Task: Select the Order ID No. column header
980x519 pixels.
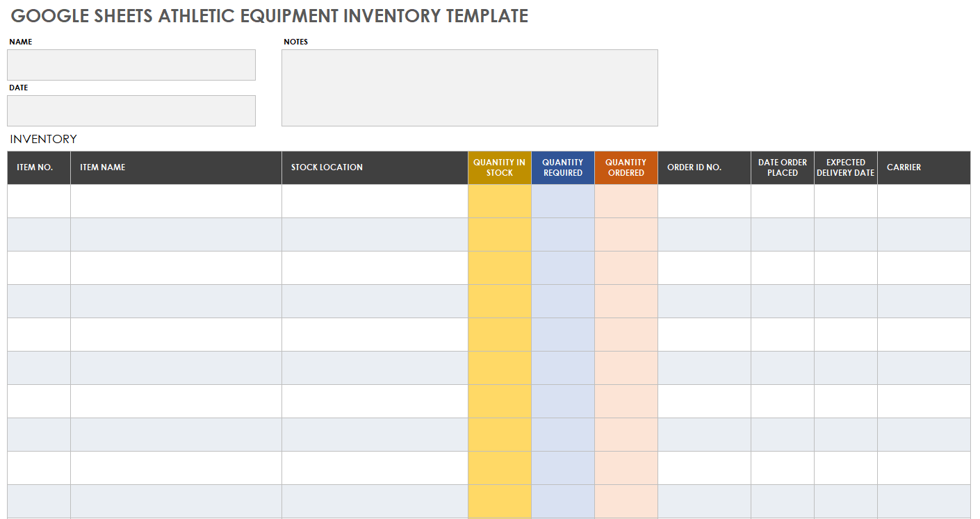Action: point(704,167)
